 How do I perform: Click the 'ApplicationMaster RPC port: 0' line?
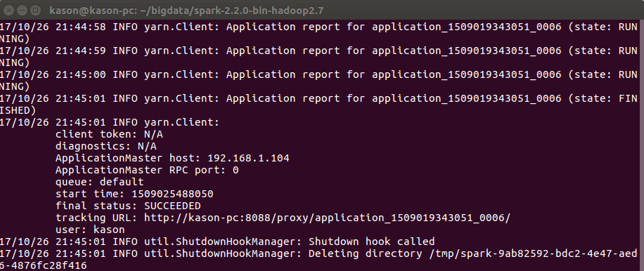[x=147, y=170]
